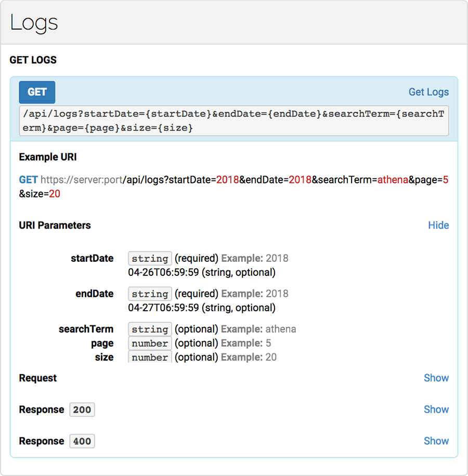Click the number type badge for page
Image resolution: width=468 pixels, height=476 pixels.
(150, 343)
